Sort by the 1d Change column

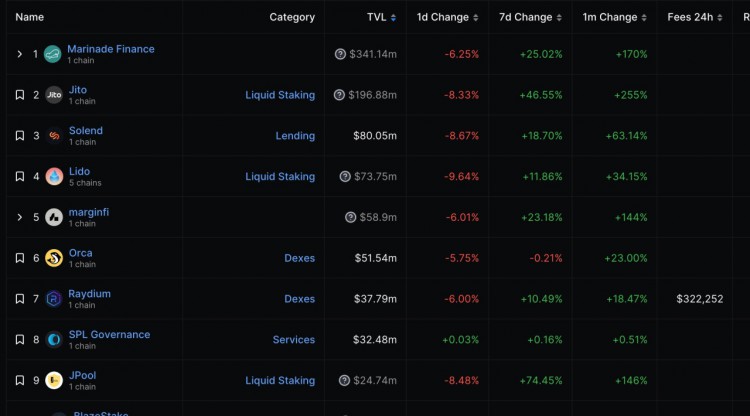pyautogui.click(x=447, y=17)
